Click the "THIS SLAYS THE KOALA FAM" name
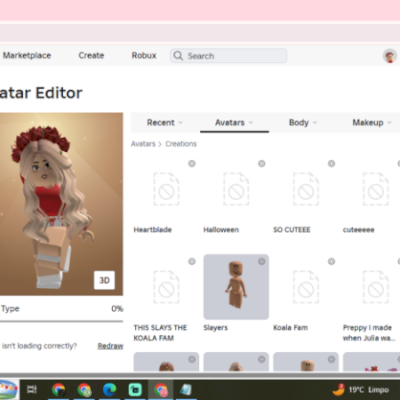The image size is (400, 400). pyautogui.click(x=160, y=333)
